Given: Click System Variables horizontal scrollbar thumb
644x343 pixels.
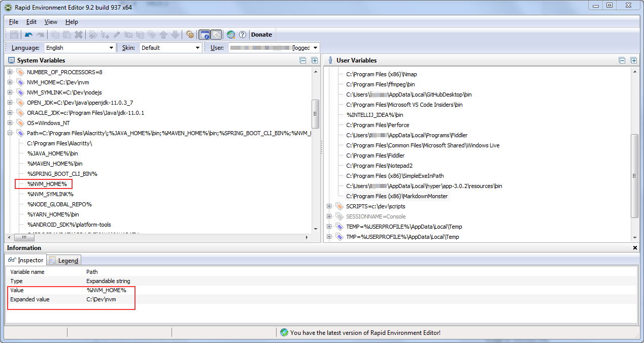Looking at the screenshot, I should tap(24, 237).
